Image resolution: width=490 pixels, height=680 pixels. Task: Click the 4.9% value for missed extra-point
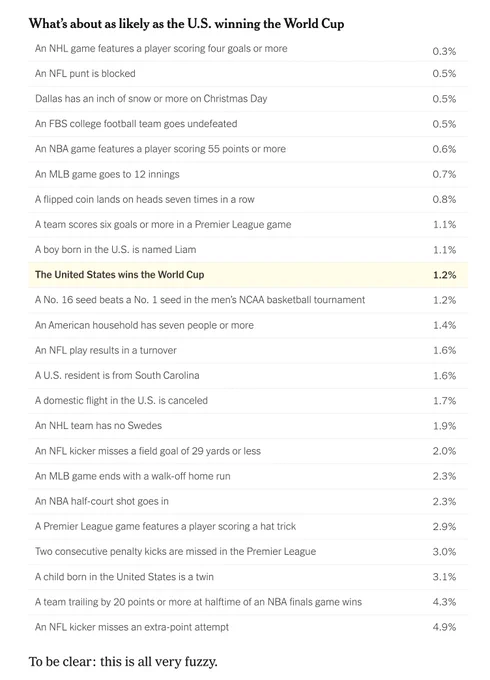coord(444,627)
